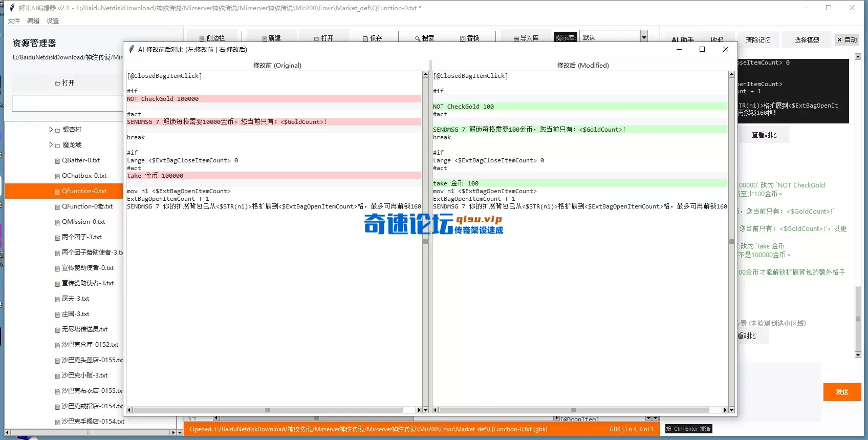This screenshot has height=440, width=868.
Task: Open 沙巴克手镯店-0154.txt file
Action: (x=90, y=422)
